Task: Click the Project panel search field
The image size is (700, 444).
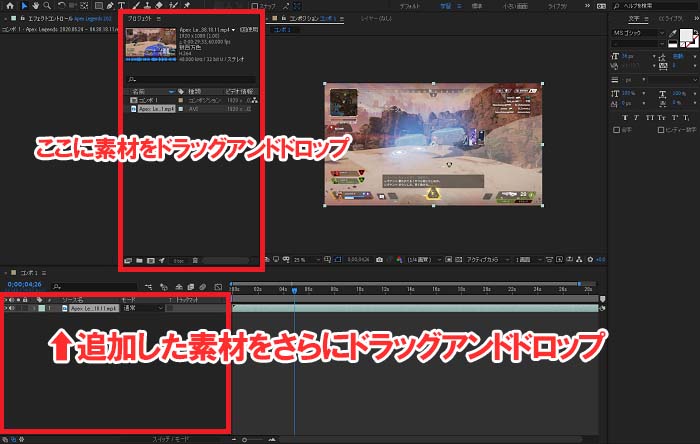Action: click(x=192, y=79)
